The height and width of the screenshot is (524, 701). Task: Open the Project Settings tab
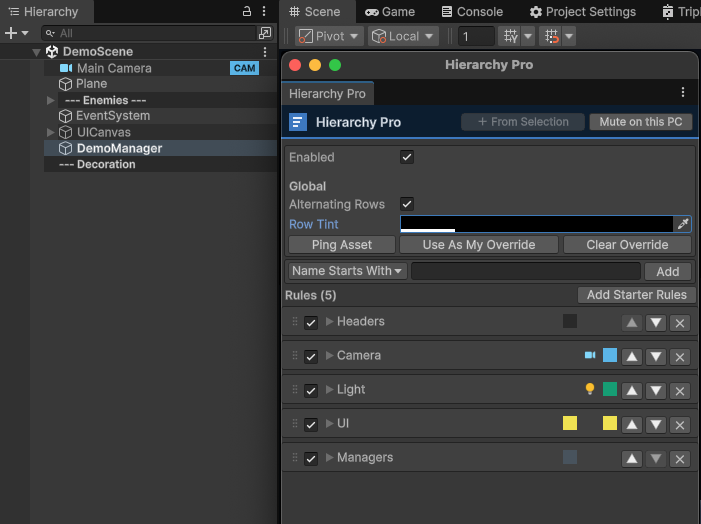(x=583, y=12)
